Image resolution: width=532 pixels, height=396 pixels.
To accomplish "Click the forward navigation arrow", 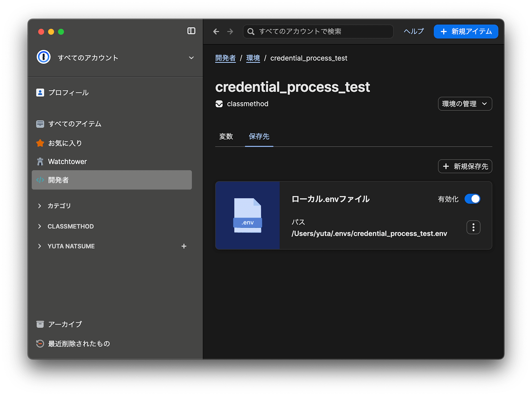I will point(230,32).
